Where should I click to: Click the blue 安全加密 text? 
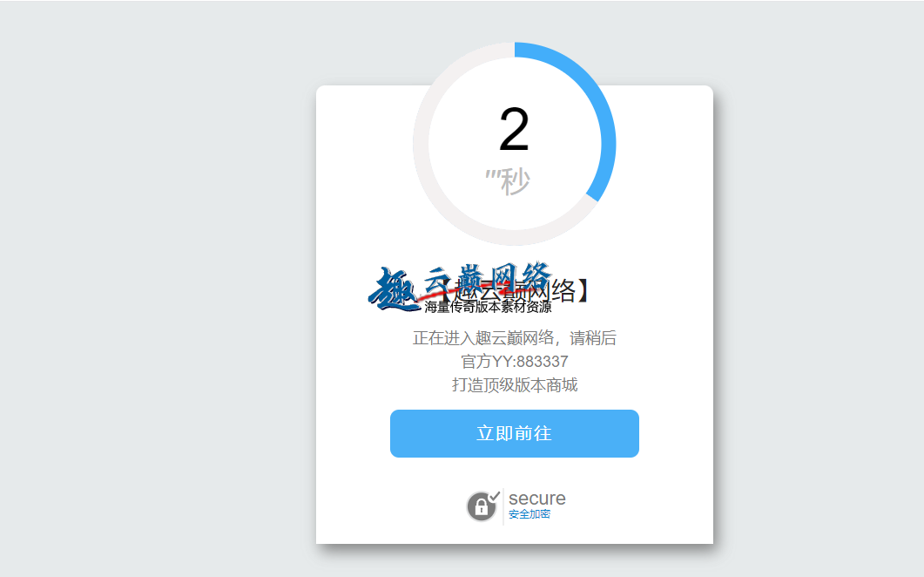pyautogui.click(x=529, y=514)
